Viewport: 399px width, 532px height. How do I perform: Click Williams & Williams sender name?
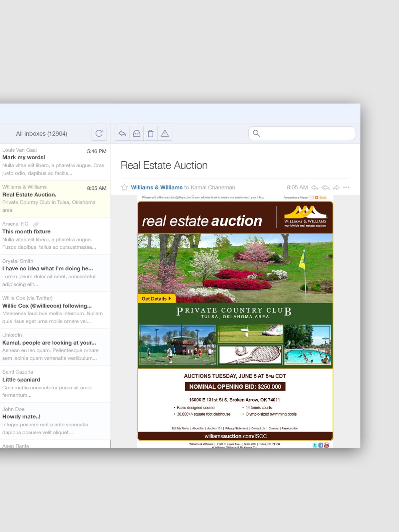click(157, 188)
